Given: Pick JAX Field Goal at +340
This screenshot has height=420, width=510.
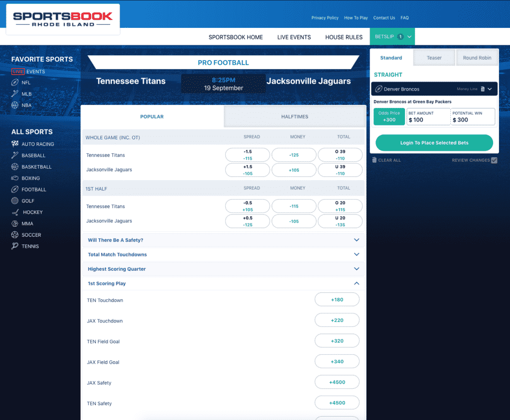Looking at the screenshot, I should coord(337,361).
